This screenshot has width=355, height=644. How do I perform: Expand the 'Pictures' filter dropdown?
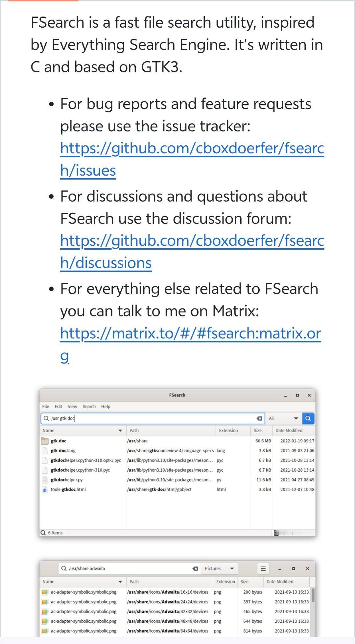click(219, 568)
